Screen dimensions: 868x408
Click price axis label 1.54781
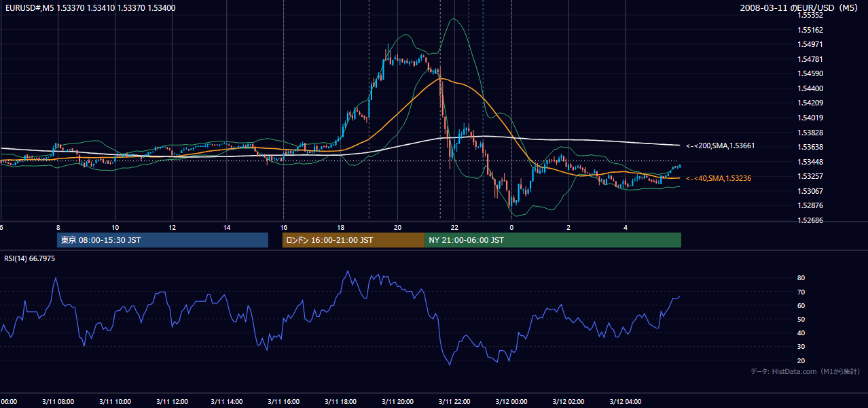tap(810, 59)
